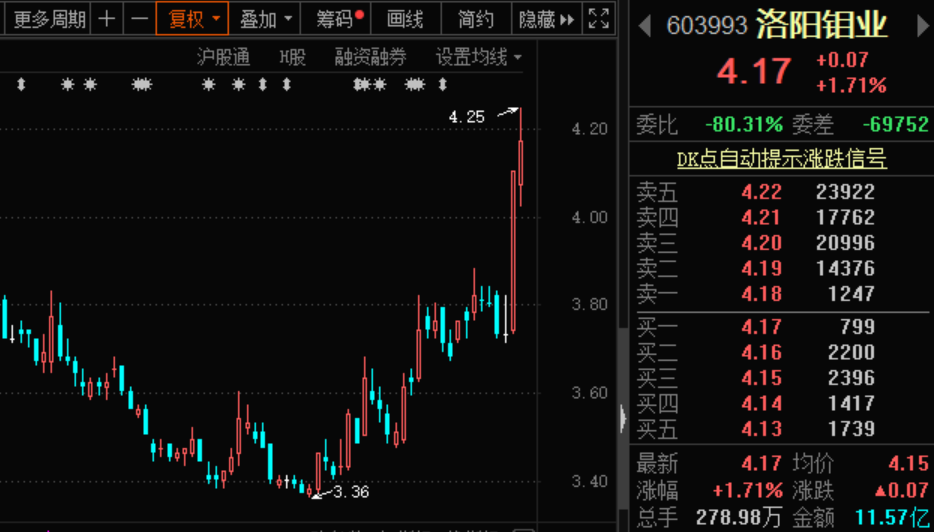Screen dimensions: 934x532
Task: Click the minus zoom-out icon
Action: 139,19
